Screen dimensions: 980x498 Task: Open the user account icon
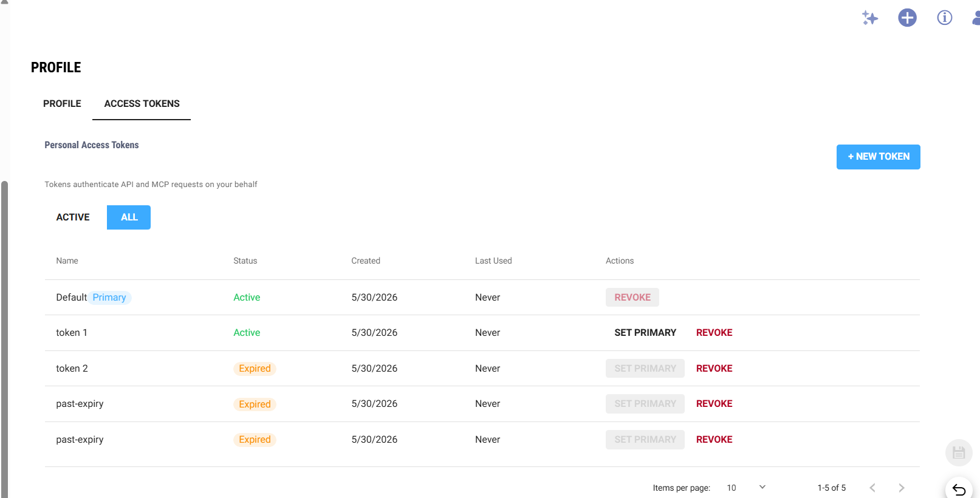[x=976, y=18]
